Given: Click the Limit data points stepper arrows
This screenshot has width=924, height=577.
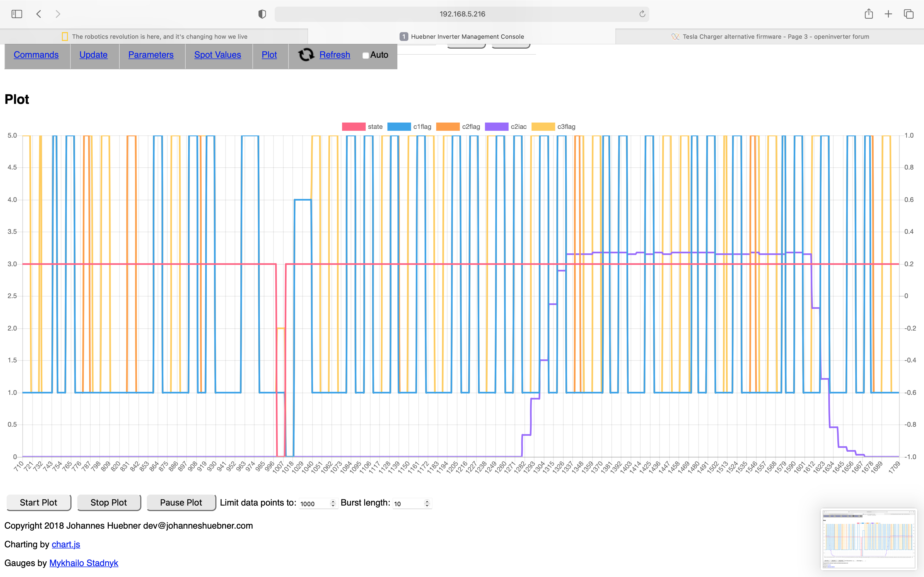Looking at the screenshot, I should coord(333,503).
